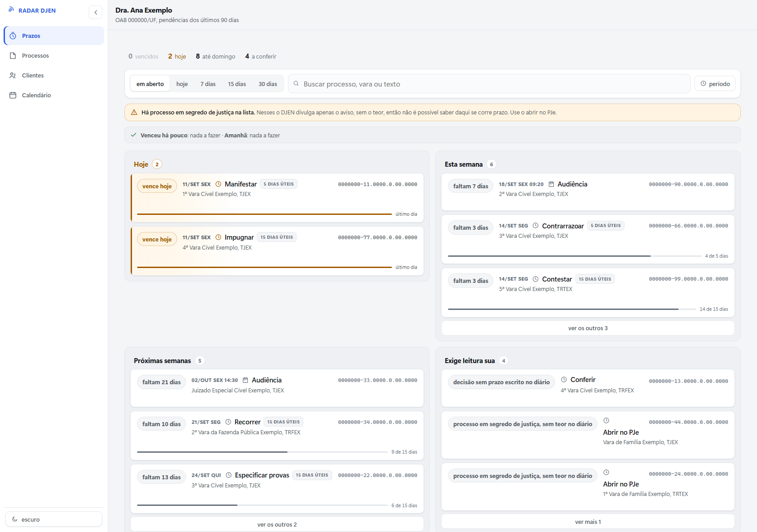The width and height of the screenshot is (757, 532).
Task: Open the Clientes section
Action: [54, 75]
